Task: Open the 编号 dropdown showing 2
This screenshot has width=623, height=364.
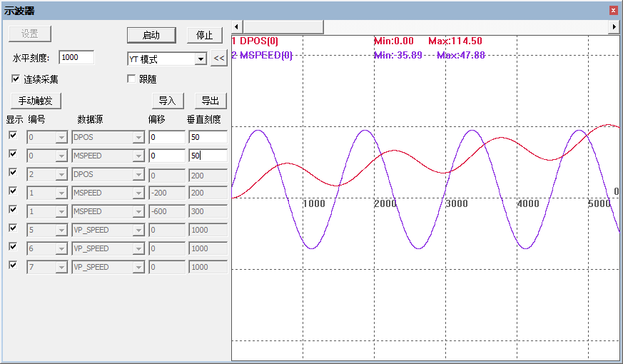Action: point(61,174)
